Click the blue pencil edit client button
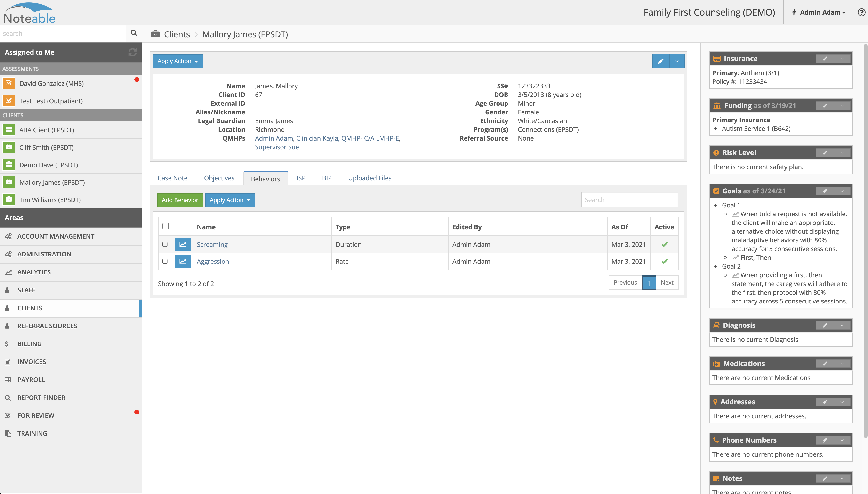868x494 pixels. click(660, 61)
